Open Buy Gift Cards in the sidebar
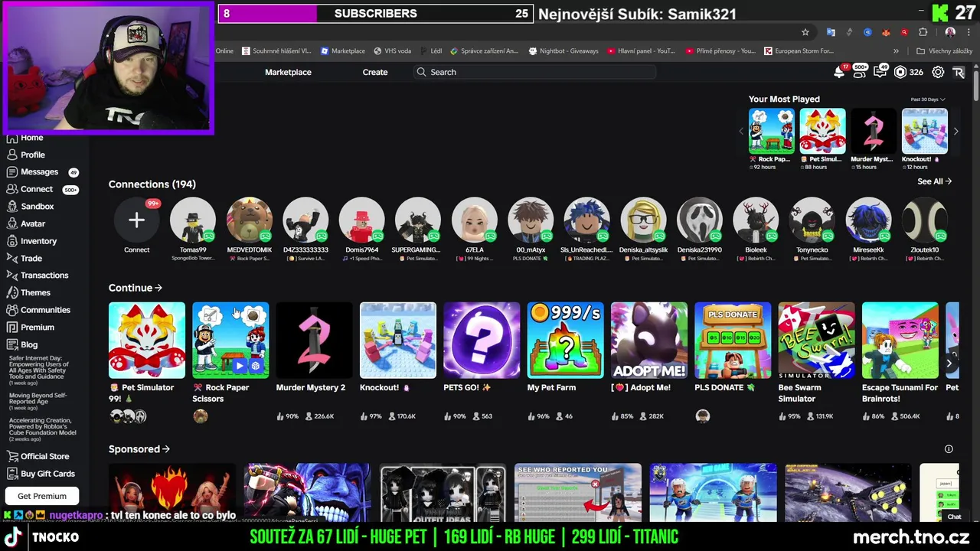This screenshot has width=980, height=551. pyautogui.click(x=47, y=474)
